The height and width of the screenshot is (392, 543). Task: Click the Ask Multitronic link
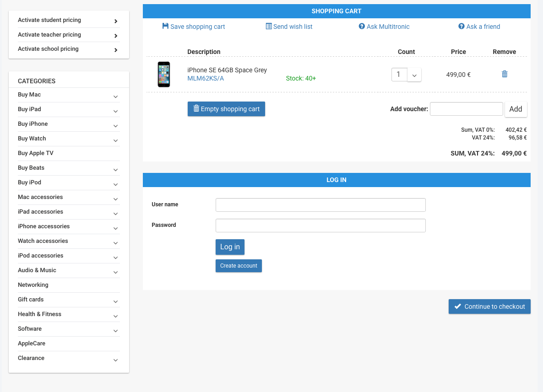pyautogui.click(x=388, y=27)
